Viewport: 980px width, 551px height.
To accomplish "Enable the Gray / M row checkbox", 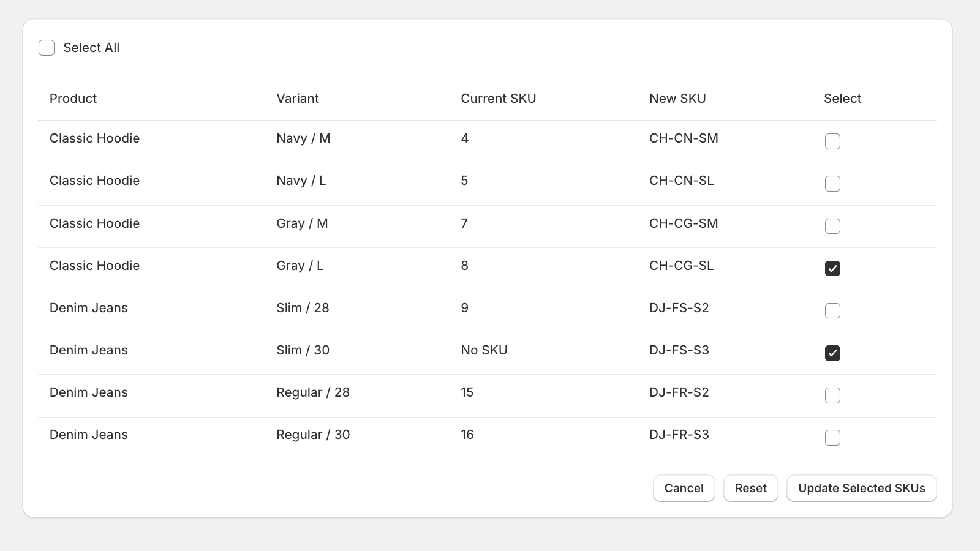I will (x=832, y=226).
